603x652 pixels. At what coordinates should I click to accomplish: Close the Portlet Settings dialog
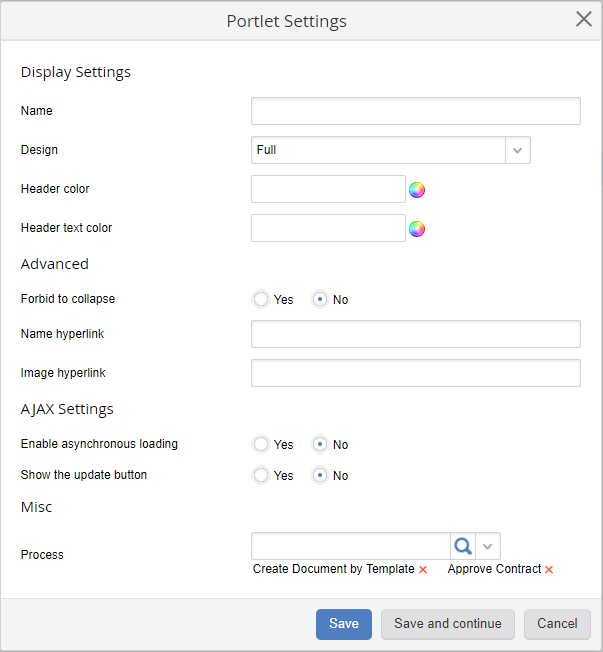584,19
